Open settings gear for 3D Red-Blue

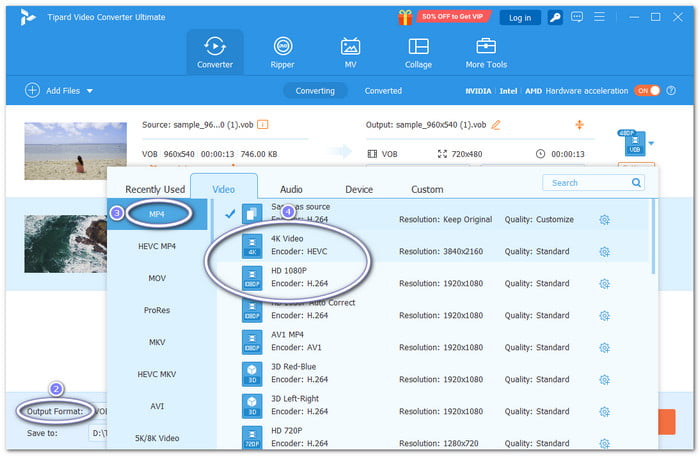pos(604,380)
